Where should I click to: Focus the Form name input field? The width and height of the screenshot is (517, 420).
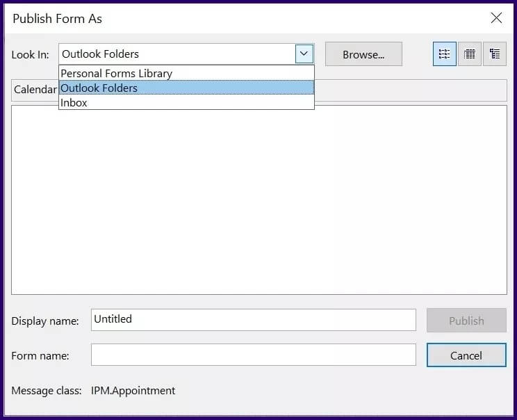pyautogui.click(x=253, y=355)
